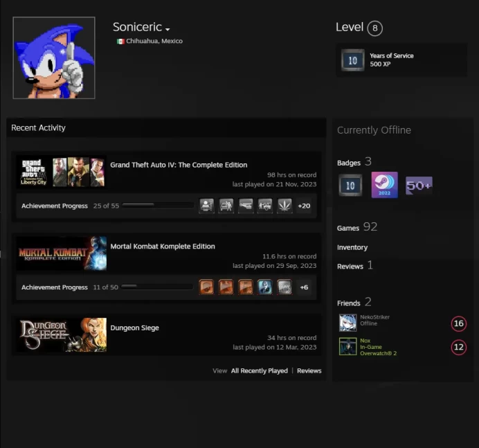The width and height of the screenshot is (479, 448).
Task: Open the Dungeon Siege title link
Action: [134, 328]
